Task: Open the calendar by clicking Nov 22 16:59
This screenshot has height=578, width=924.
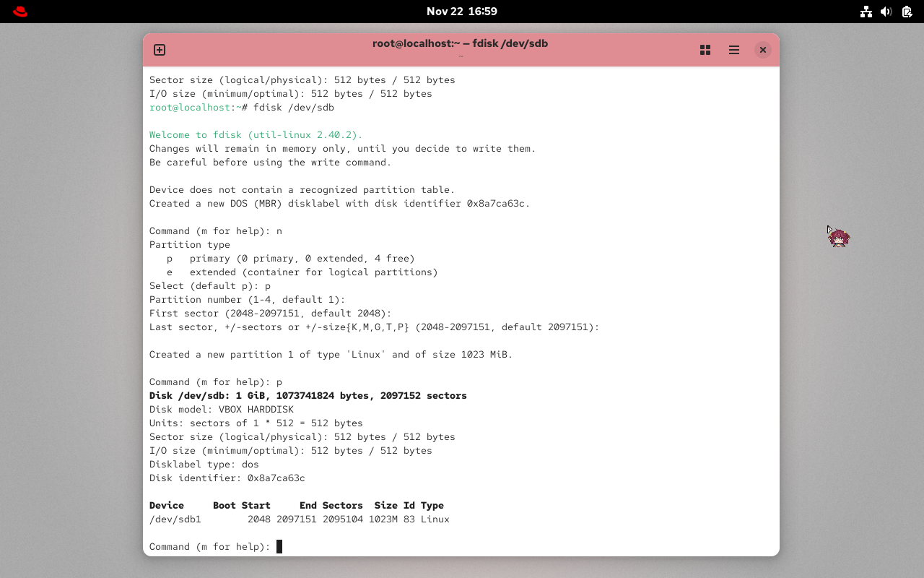Action: [461, 11]
